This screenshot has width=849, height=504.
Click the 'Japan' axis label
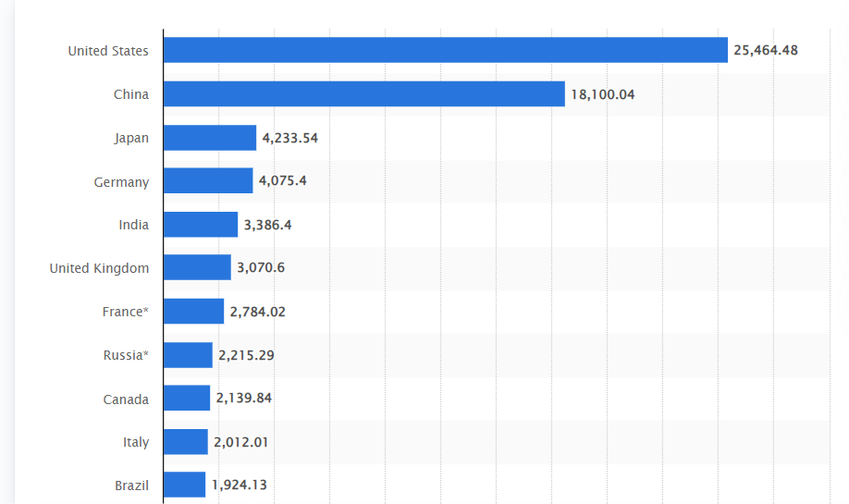point(131,139)
